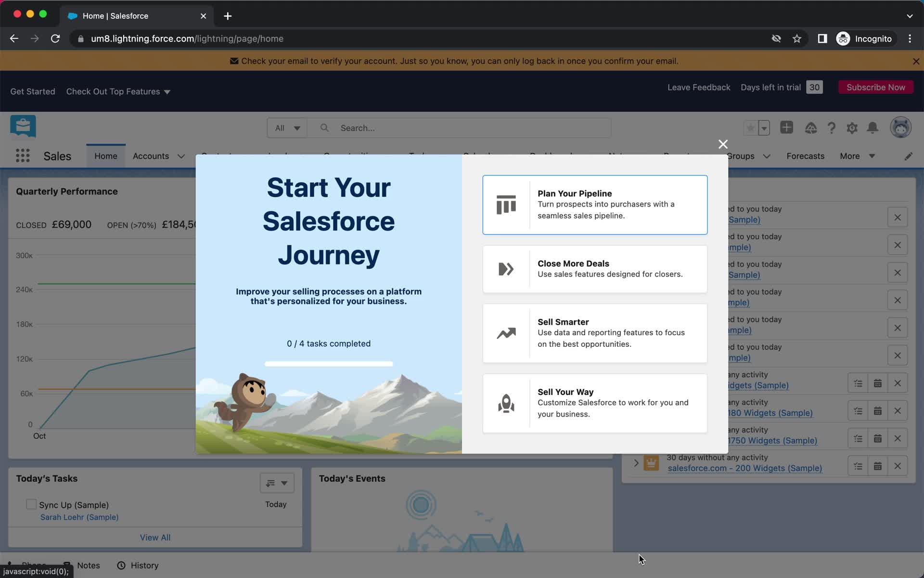Click the Sell Smarter trending arrow icon
This screenshot has height=578, width=924.
506,333
